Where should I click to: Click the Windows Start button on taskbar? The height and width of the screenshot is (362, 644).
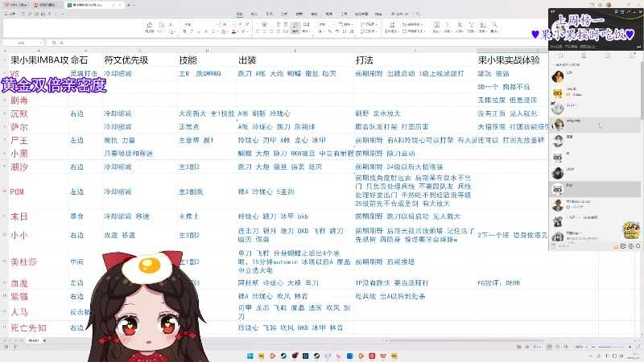click(x=250, y=356)
